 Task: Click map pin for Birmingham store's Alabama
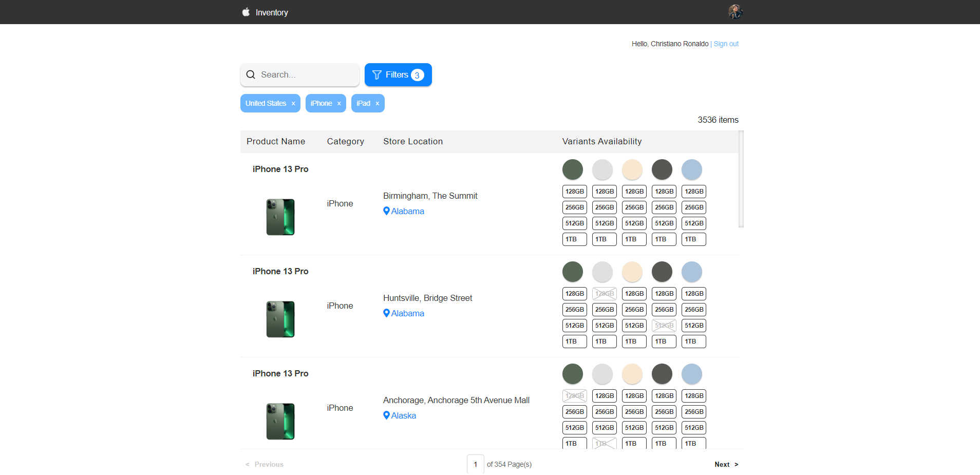coord(387,211)
